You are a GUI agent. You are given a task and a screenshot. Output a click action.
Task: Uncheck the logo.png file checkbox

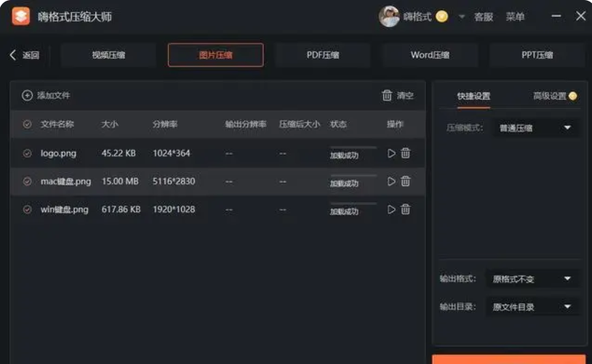click(27, 153)
